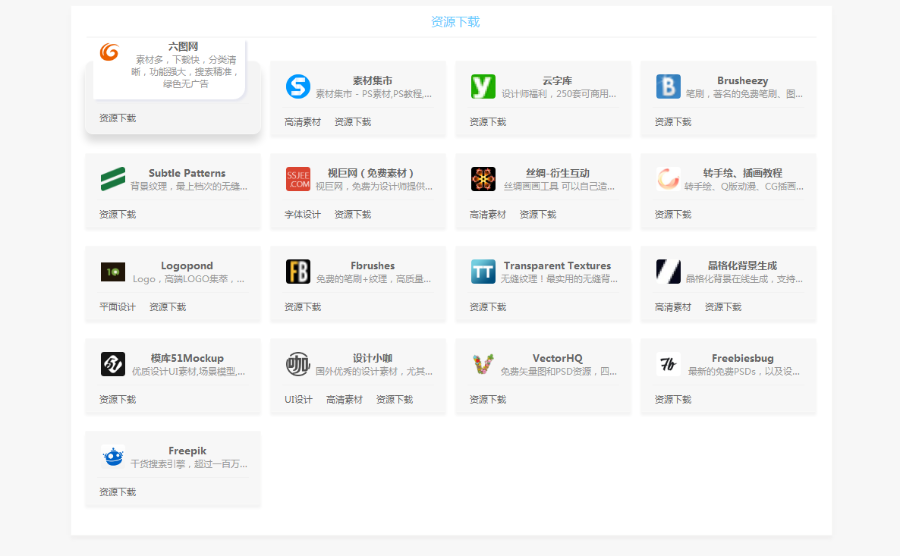
Task: Open the Transparent Textures title link
Action: pyautogui.click(x=557, y=266)
